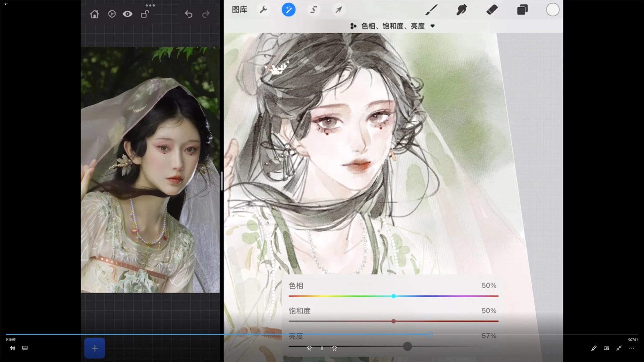Open Procreate Actions wrench menu
The height and width of the screenshot is (362, 644).
[264, 10]
